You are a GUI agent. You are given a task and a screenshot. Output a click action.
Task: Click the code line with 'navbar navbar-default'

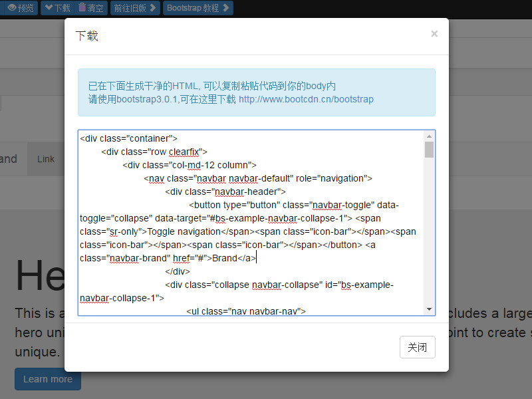[x=258, y=178]
